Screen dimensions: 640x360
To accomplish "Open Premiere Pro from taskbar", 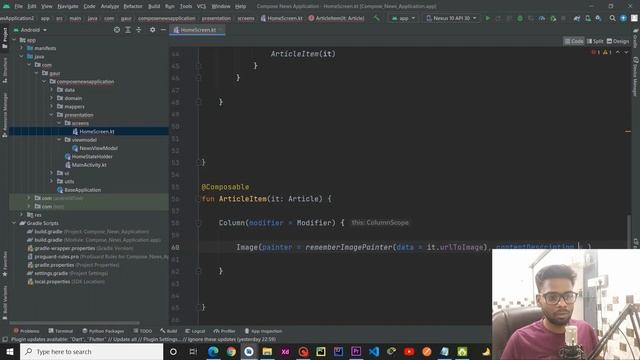I will 356,351.
